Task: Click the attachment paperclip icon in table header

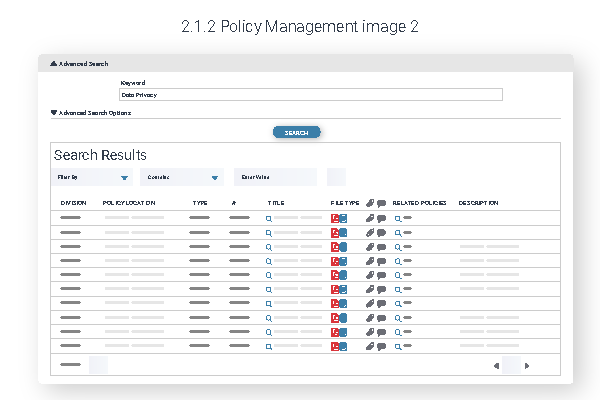Action: tap(370, 203)
